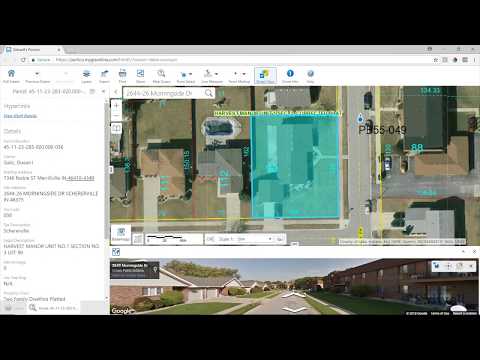This screenshot has width=480, height=360.
Task: Close the Schneider browser tab
Action: tap(59, 50)
